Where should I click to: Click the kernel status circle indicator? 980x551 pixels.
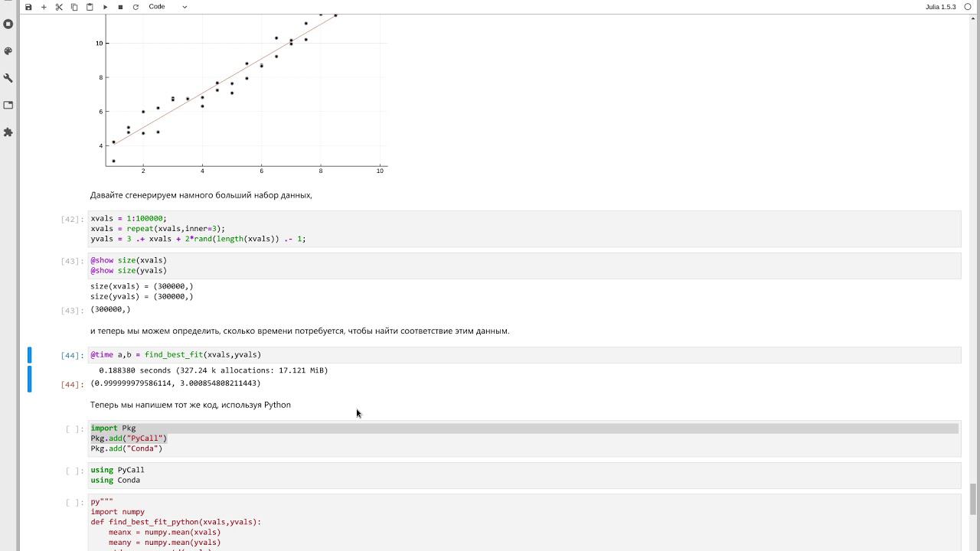(968, 7)
